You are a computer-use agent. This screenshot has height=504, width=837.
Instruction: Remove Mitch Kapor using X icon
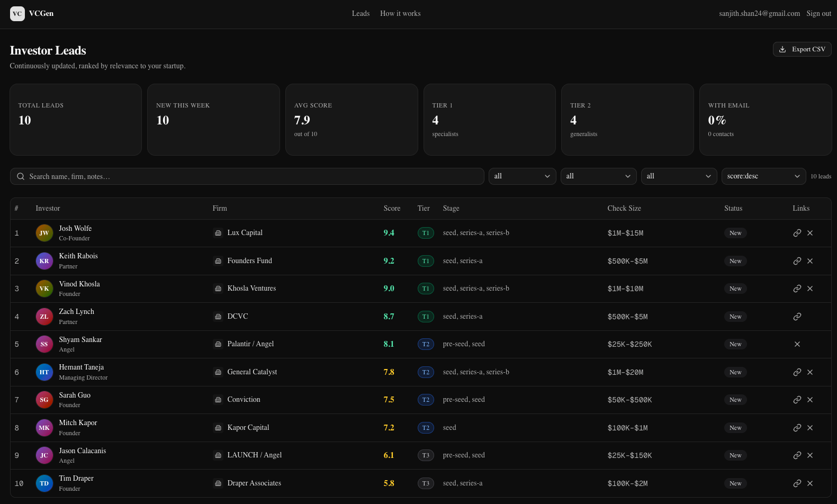(810, 428)
